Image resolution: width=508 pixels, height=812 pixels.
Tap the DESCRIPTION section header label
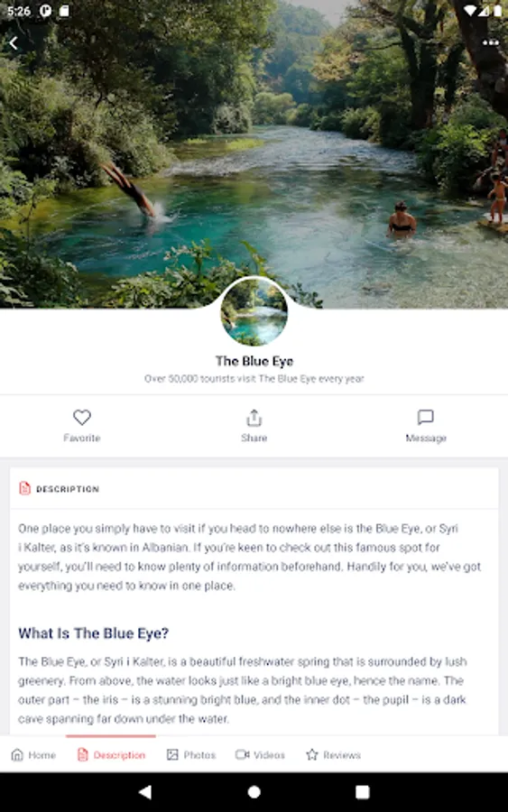[x=68, y=489]
